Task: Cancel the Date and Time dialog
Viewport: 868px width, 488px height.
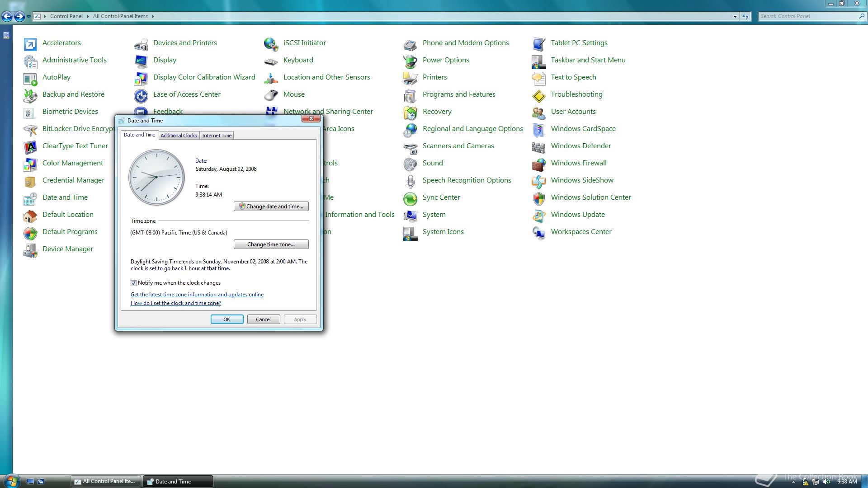Action: (264, 319)
